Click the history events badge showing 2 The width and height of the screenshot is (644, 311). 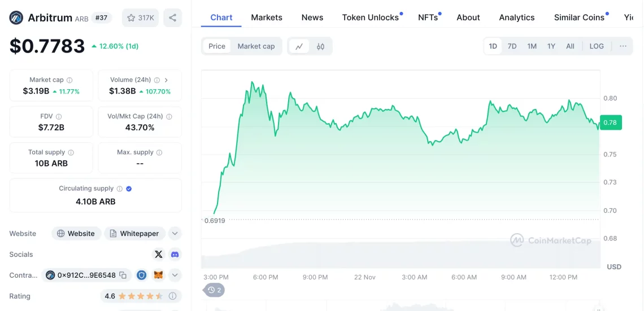click(215, 290)
